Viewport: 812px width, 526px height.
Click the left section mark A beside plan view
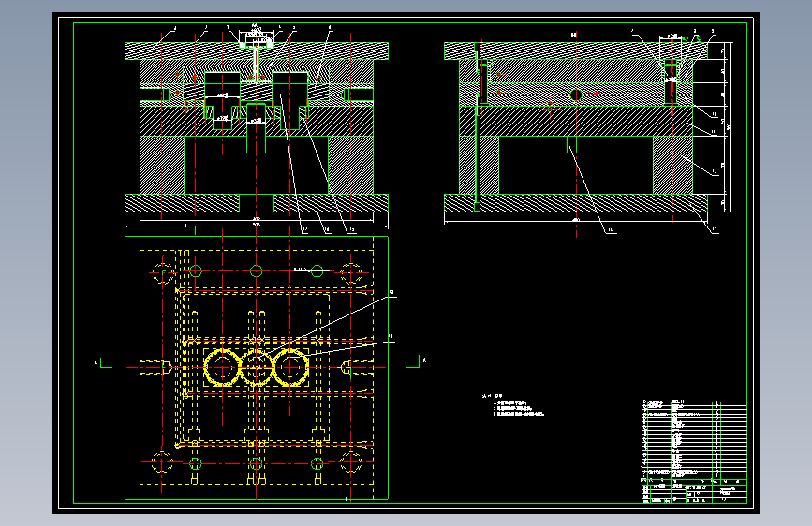point(103,363)
